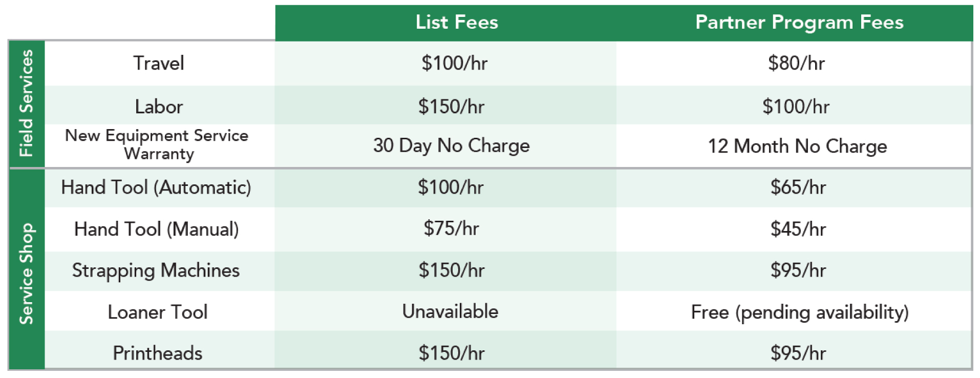Select the Field Services vertical label
This screenshot has width=980, height=378.
click(x=26, y=103)
